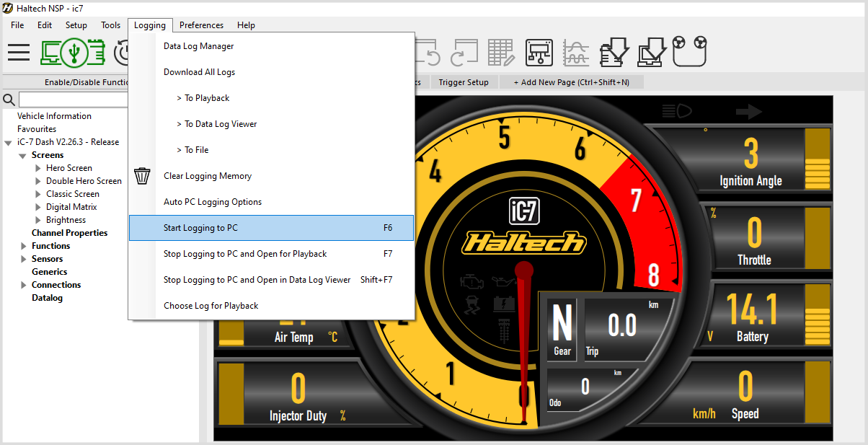The height and width of the screenshot is (445, 868).
Task: Switch to the Trigger Setup tab
Action: click(464, 82)
